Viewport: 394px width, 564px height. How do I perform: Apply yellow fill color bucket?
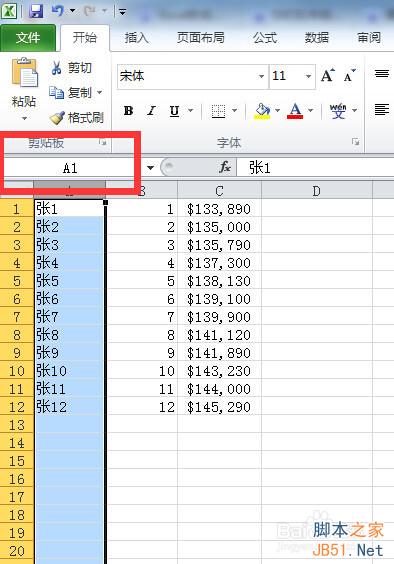pos(262,111)
